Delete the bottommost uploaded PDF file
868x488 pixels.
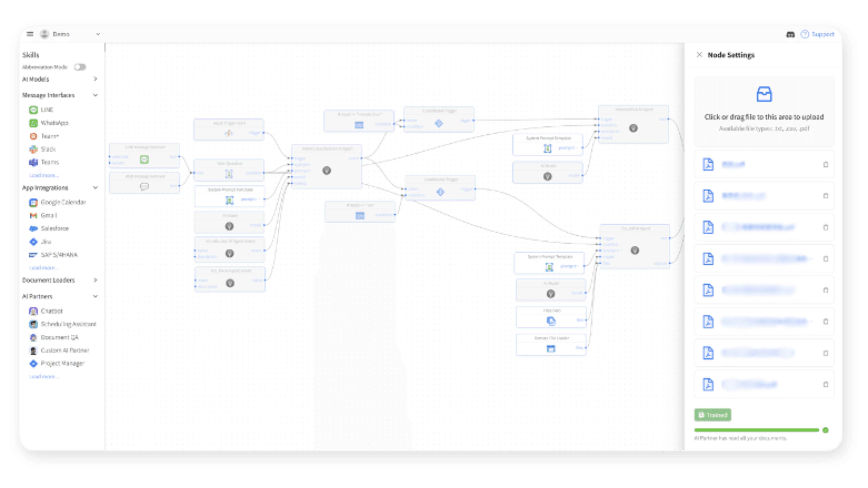click(x=826, y=384)
